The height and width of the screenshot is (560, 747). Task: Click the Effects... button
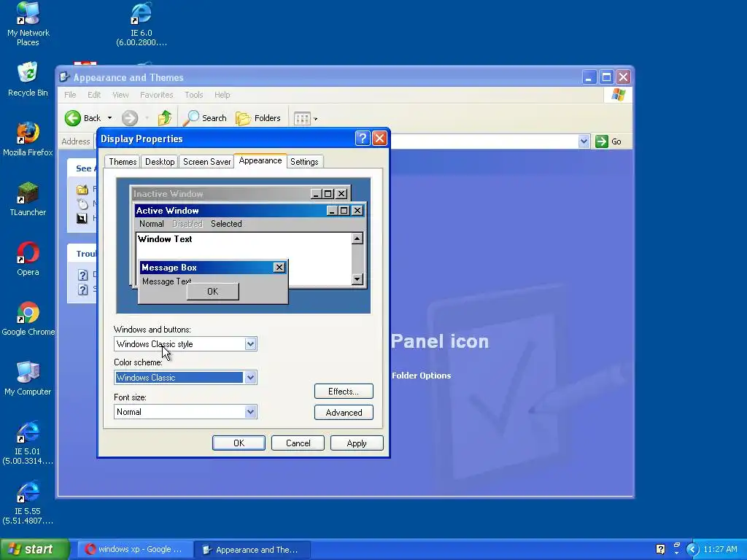344,392
